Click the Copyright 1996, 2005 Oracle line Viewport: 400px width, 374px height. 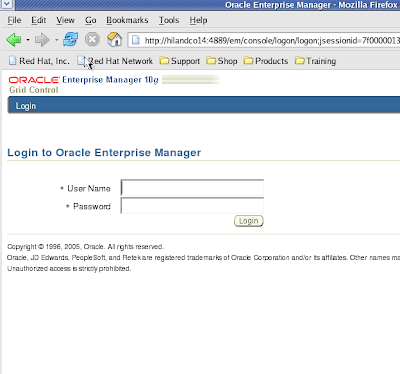point(85,247)
